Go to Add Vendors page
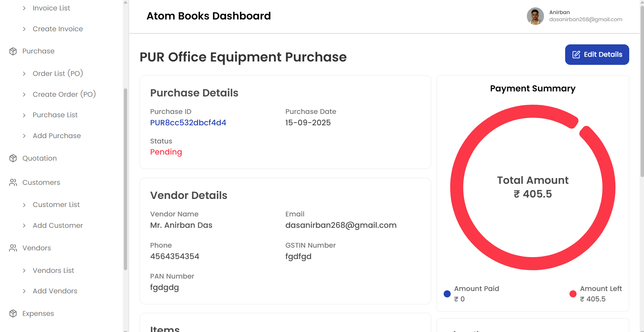 pos(55,291)
